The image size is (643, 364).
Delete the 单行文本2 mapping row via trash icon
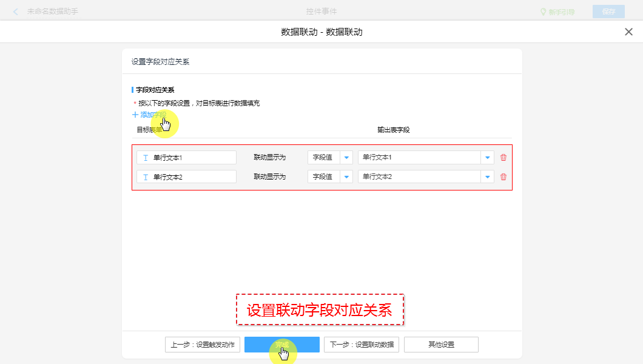point(503,177)
